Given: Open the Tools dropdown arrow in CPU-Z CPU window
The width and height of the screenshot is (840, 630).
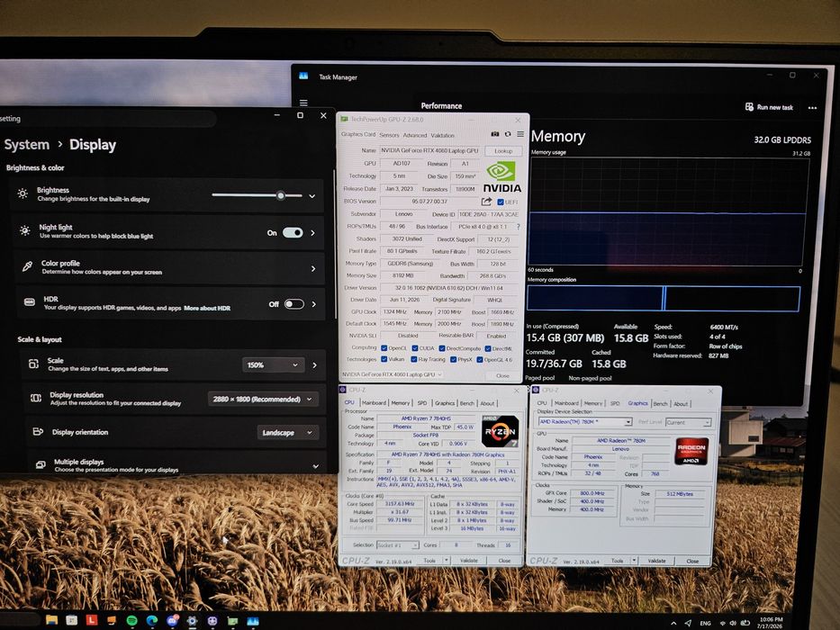Looking at the screenshot, I should [447, 560].
